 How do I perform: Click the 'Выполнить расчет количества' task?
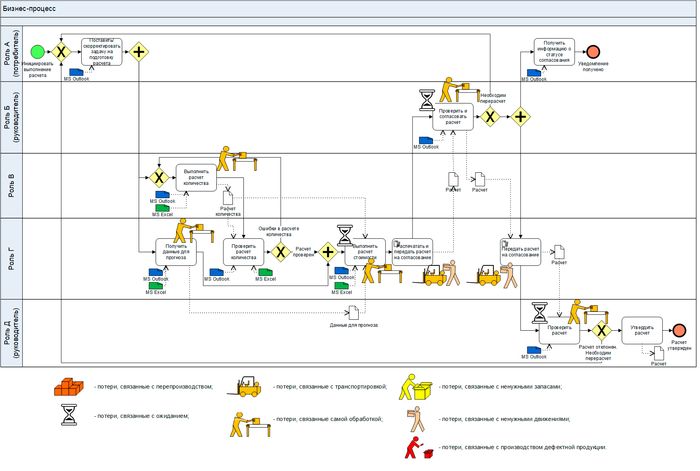(196, 177)
